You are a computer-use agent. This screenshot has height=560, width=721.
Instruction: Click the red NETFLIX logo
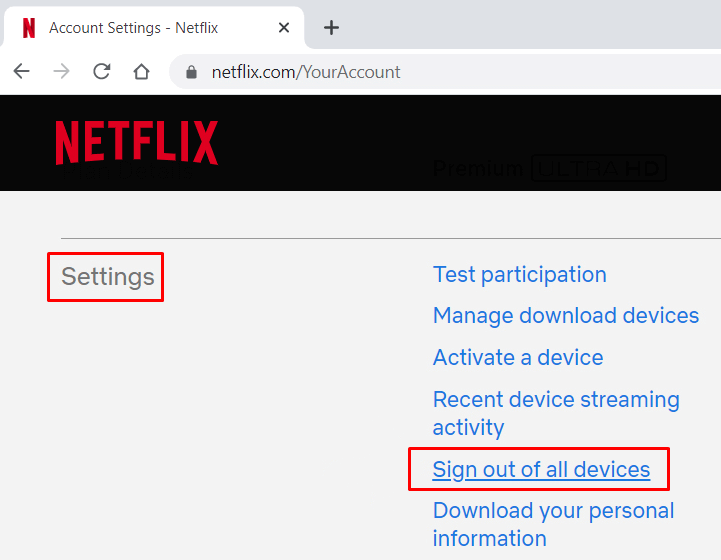[137, 142]
